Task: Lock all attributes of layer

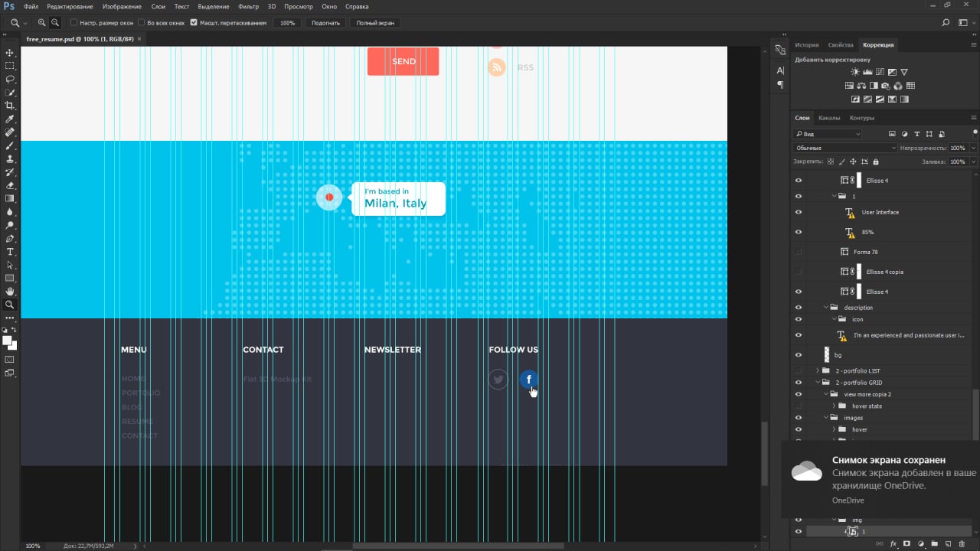Action: pos(876,161)
